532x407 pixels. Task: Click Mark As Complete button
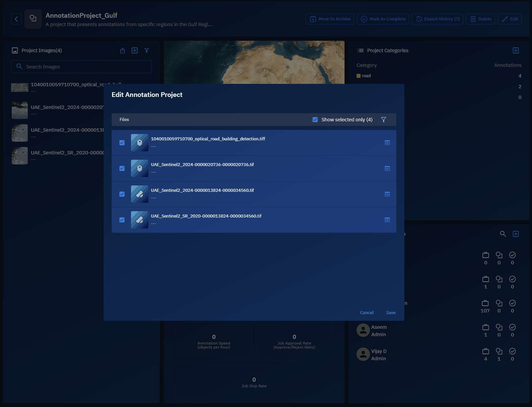point(383,19)
